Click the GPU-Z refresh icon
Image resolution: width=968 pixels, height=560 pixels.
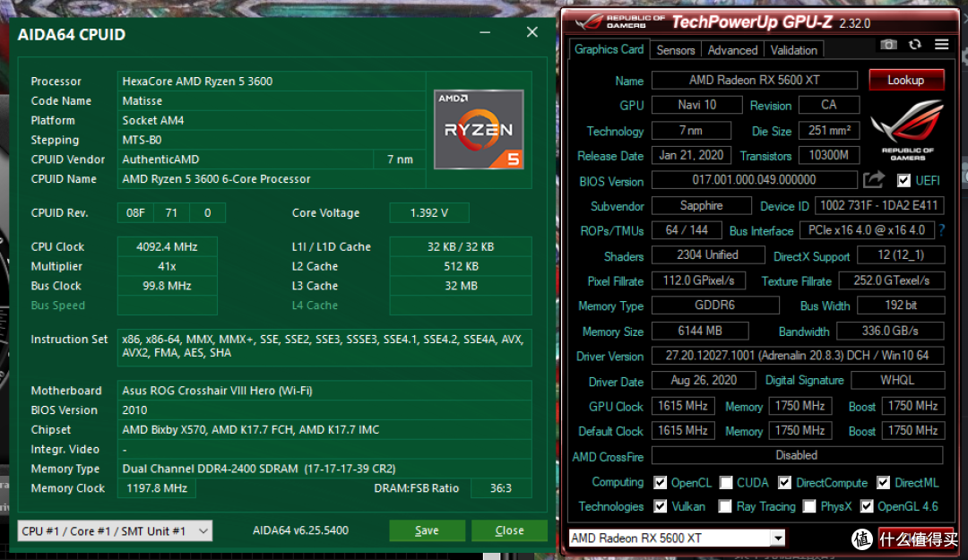915,45
